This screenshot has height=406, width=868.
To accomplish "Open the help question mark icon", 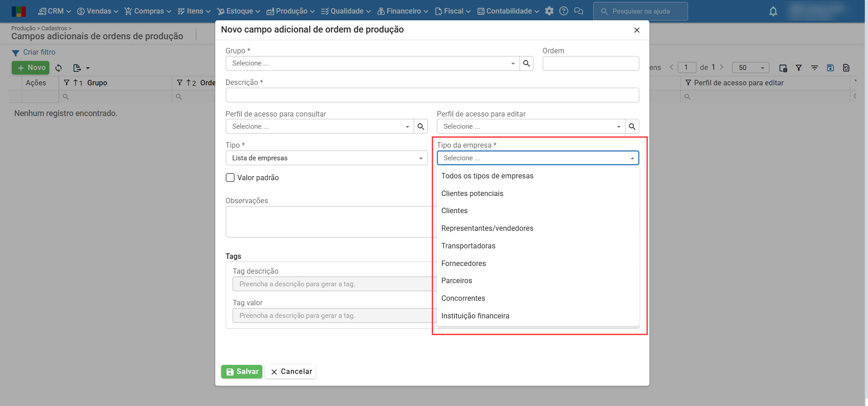I will pos(564,11).
